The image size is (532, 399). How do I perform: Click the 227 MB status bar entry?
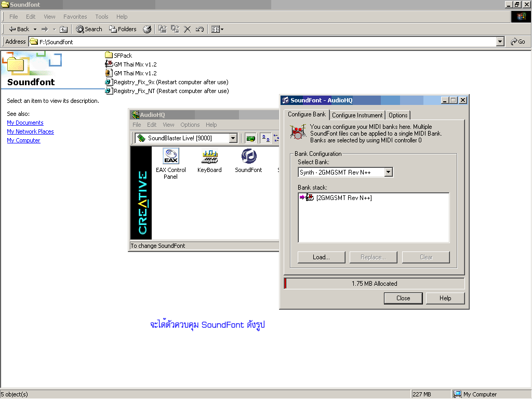[x=422, y=394]
